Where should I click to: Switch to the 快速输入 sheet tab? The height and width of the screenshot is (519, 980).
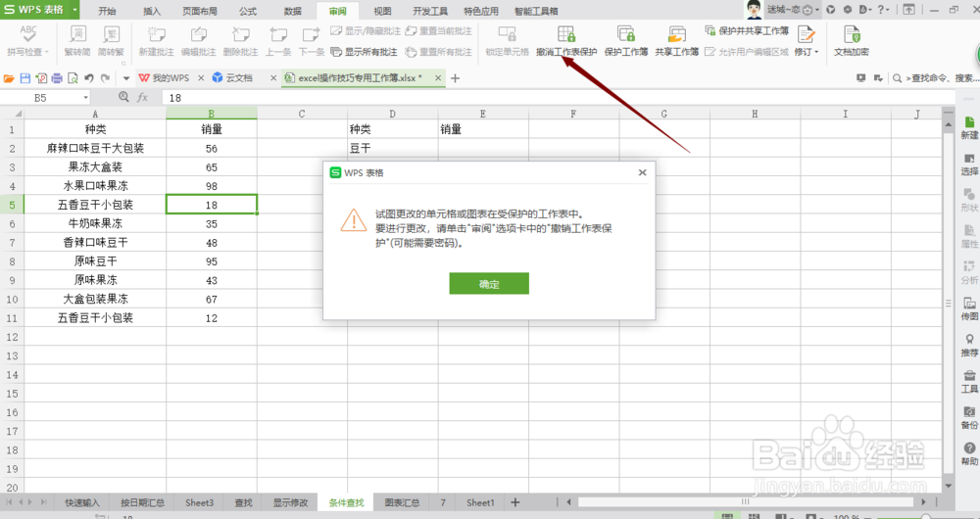tap(82, 502)
